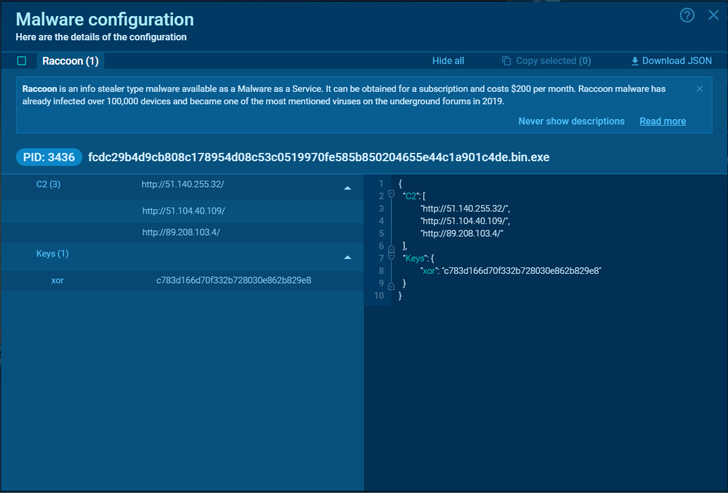This screenshot has width=728, height=493.
Task: Click line number 10 in JSON gutter
Action: pyautogui.click(x=379, y=296)
